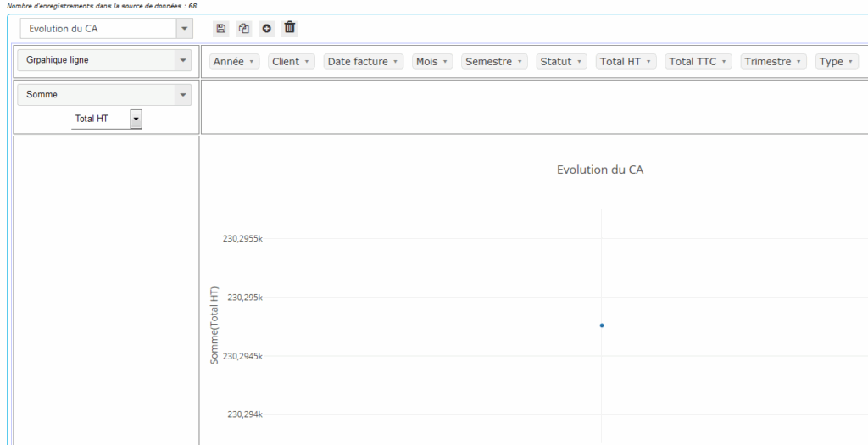
Task: Open the Total HT value selector
Action: tap(136, 119)
